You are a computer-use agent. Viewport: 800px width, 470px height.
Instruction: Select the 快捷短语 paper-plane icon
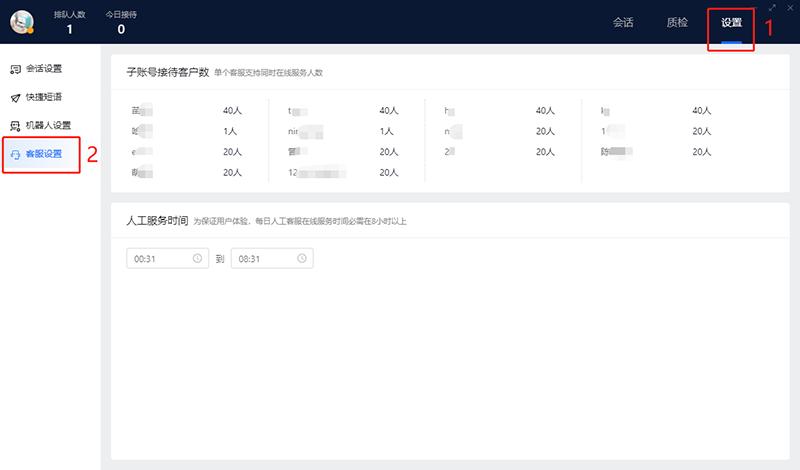[x=15, y=97]
